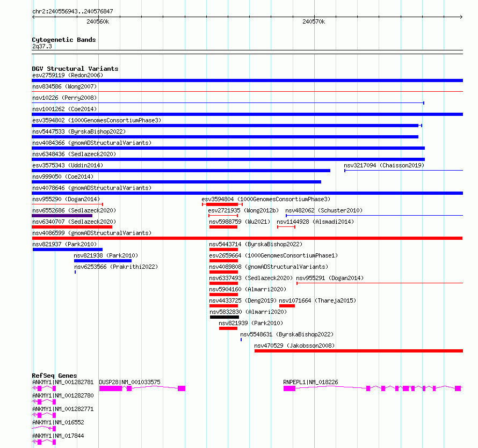Click nsv6348436 (Sedlazeck2020) label

(x=74, y=154)
